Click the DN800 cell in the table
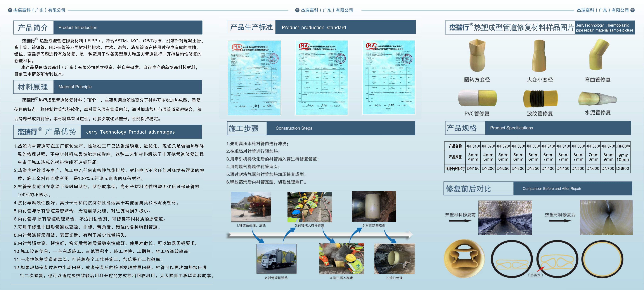 tap(623, 168)
